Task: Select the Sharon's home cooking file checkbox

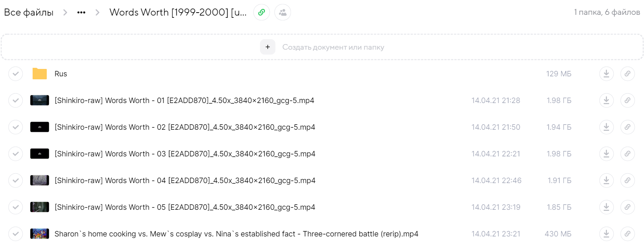Action: click(x=16, y=234)
